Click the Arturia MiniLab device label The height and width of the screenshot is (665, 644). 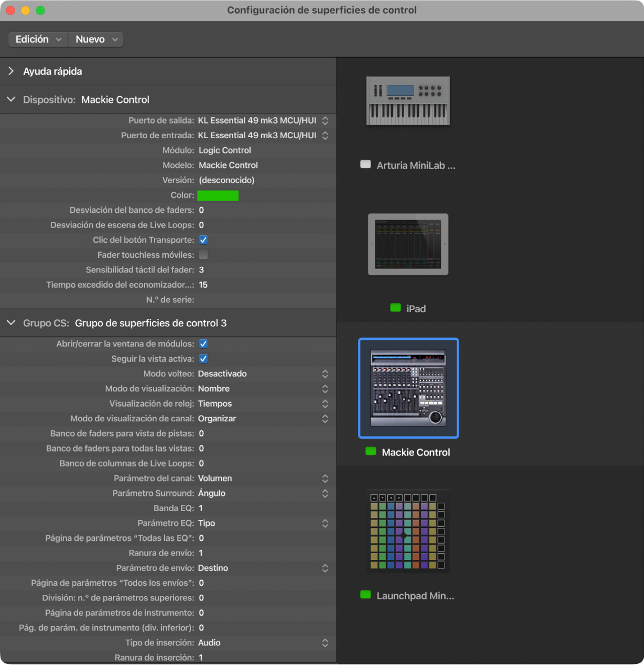(416, 165)
